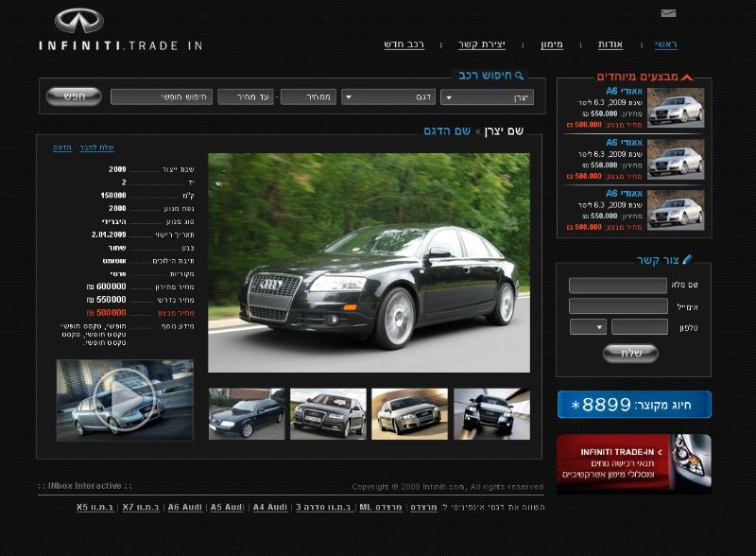
Task: Select the dark sedan side-view gallery thumbnail
Action: click(x=247, y=414)
